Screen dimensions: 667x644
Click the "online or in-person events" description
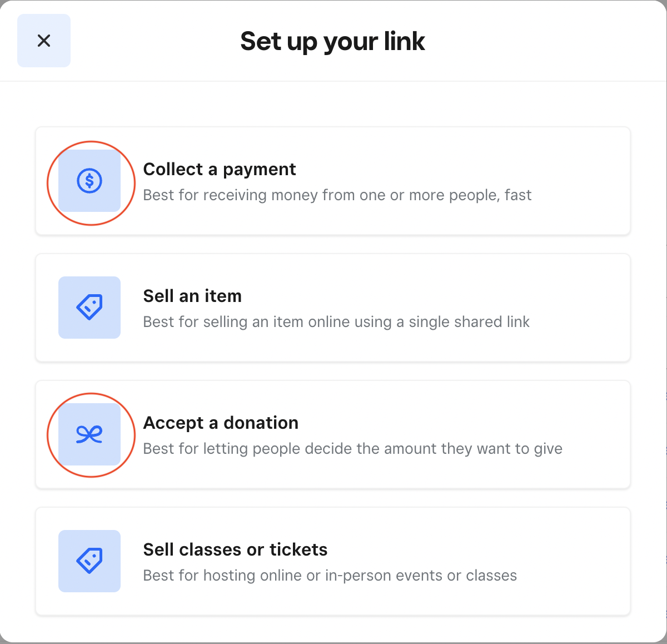356,576
